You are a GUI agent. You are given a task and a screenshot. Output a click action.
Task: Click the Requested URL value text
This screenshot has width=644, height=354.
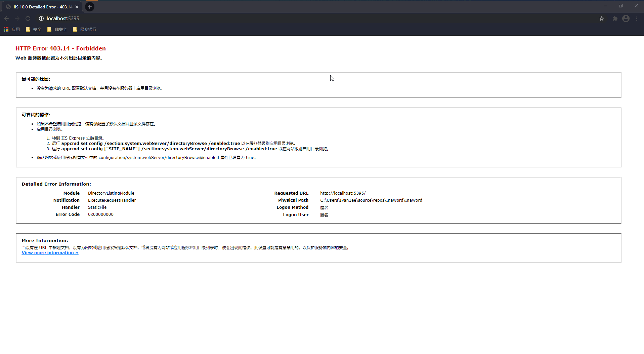(x=343, y=193)
